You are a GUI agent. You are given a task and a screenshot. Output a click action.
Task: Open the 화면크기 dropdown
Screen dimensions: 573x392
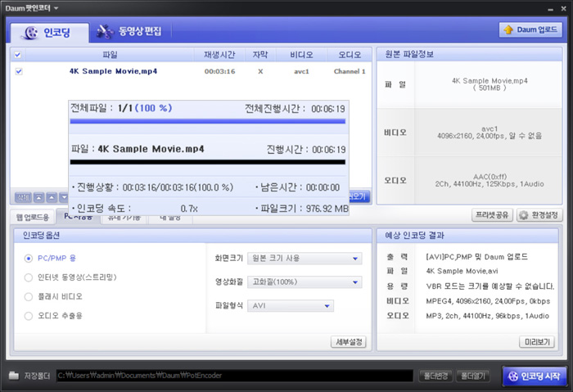(x=305, y=259)
